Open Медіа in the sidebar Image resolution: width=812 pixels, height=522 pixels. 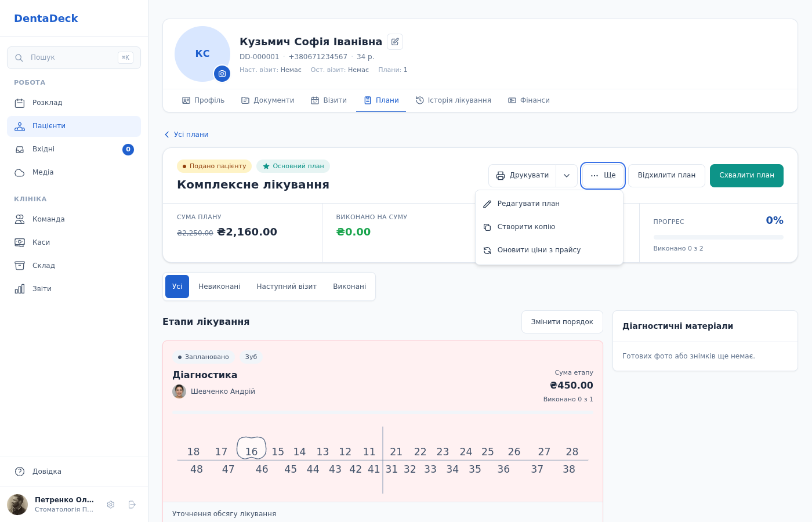point(74,173)
